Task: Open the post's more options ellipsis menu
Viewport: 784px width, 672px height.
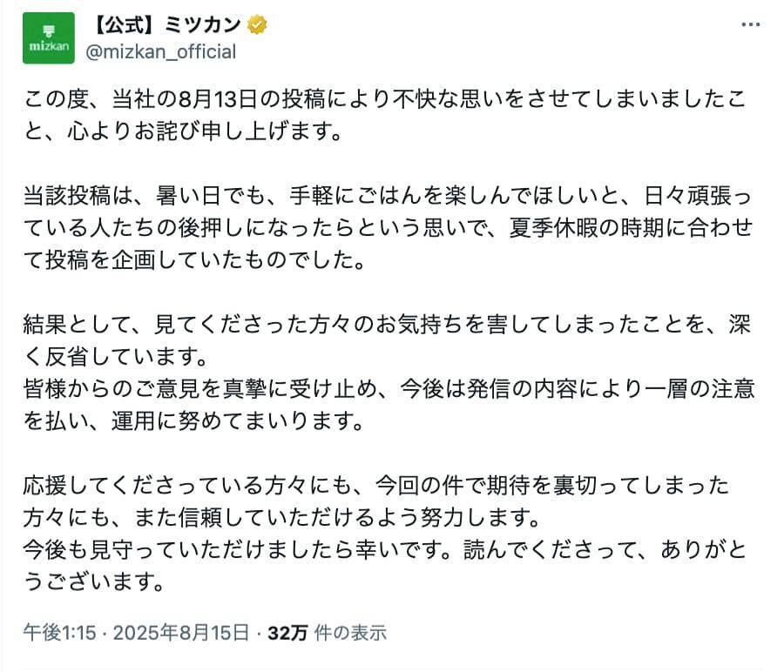Action: 750,25
